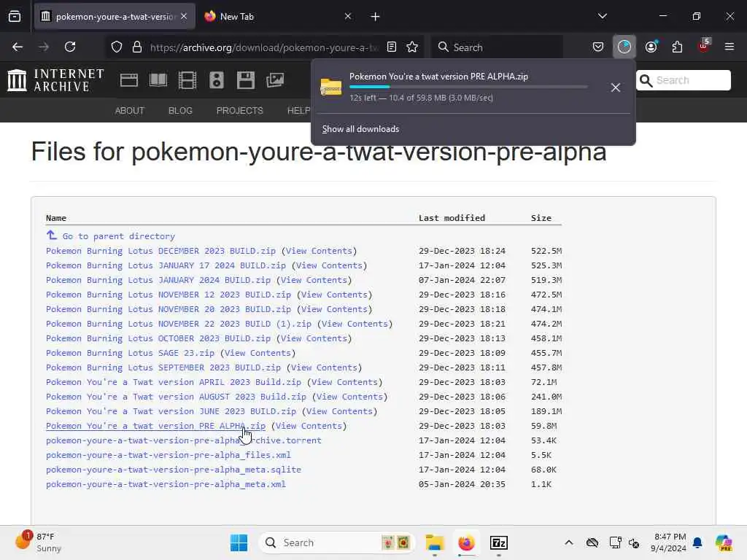
Task: Reload the current archive.org page
Action: [x=70, y=47]
